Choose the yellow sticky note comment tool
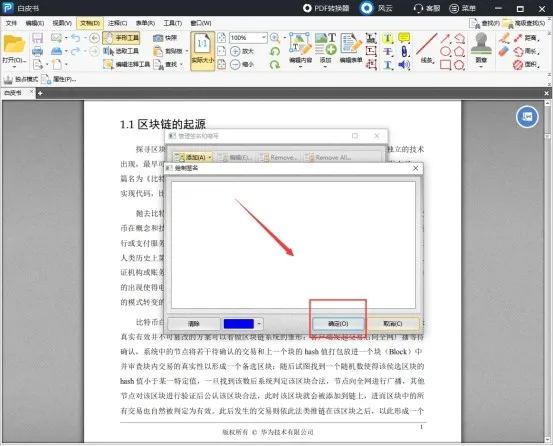The image size is (553, 446). pyautogui.click(x=404, y=38)
